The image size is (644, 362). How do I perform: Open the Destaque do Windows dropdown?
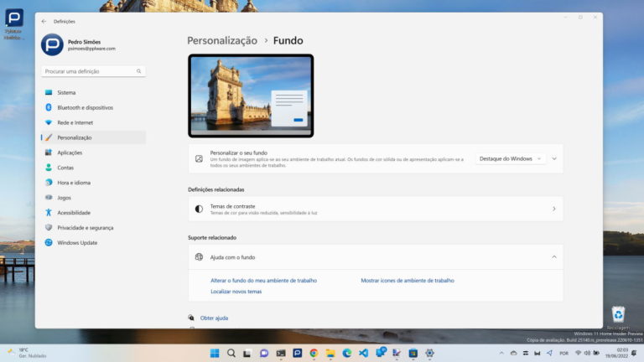511,158
